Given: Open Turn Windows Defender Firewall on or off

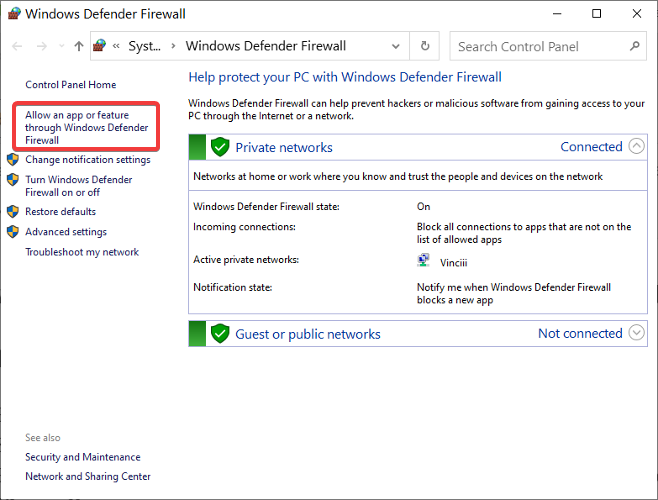Looking at the screenshot, I should pos(78,186).
